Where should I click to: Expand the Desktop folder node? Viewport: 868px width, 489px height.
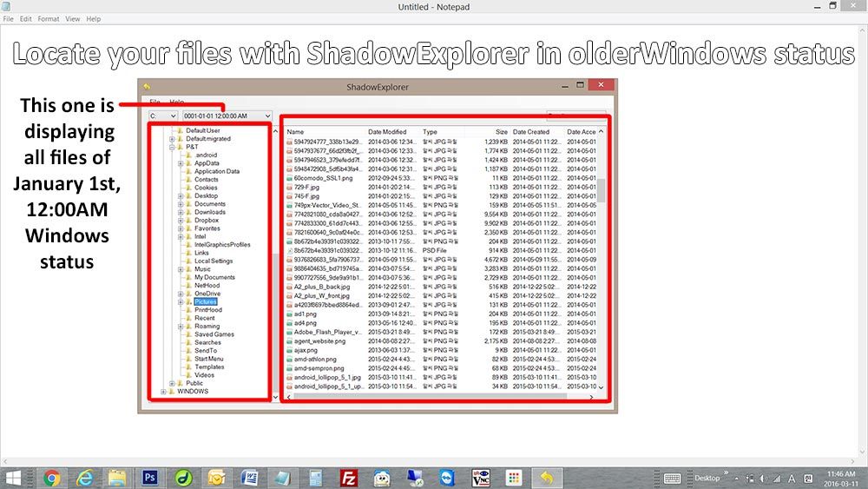pyautogui.click(x=181, y=196)
